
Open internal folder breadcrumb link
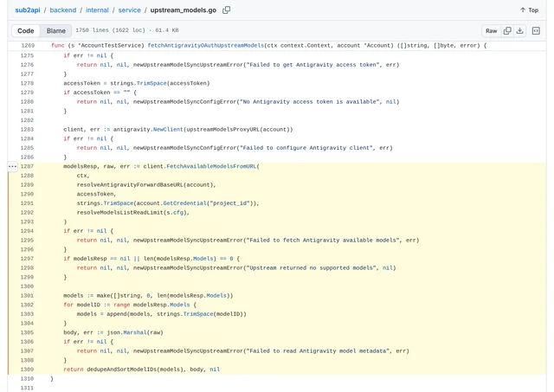(x=97, y=10)
